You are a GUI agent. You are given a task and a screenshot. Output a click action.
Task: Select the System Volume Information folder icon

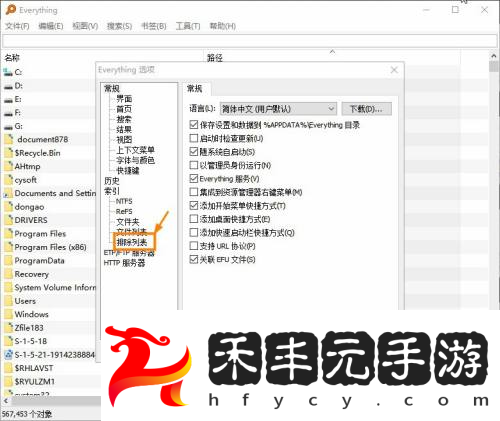[9, 287]
